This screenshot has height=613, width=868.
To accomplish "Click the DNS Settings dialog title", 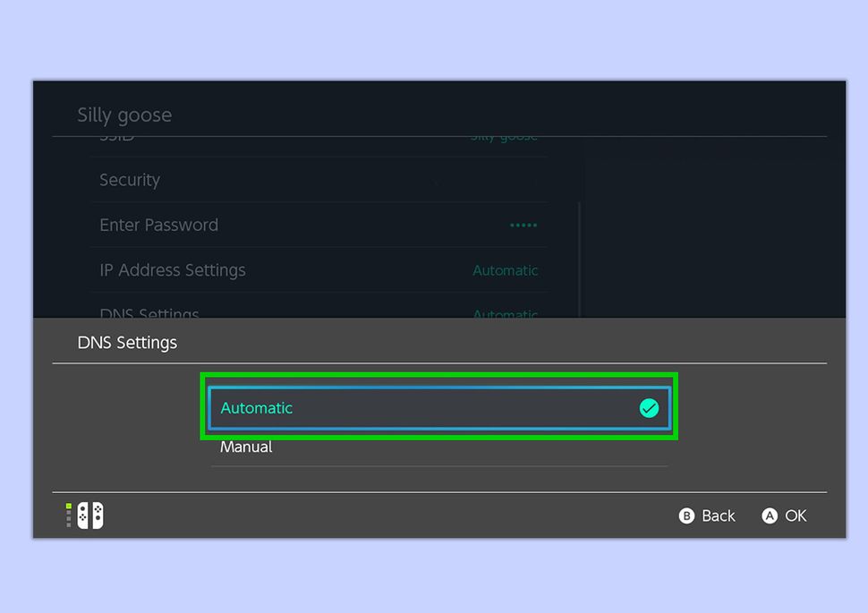I will coord(126,342).
